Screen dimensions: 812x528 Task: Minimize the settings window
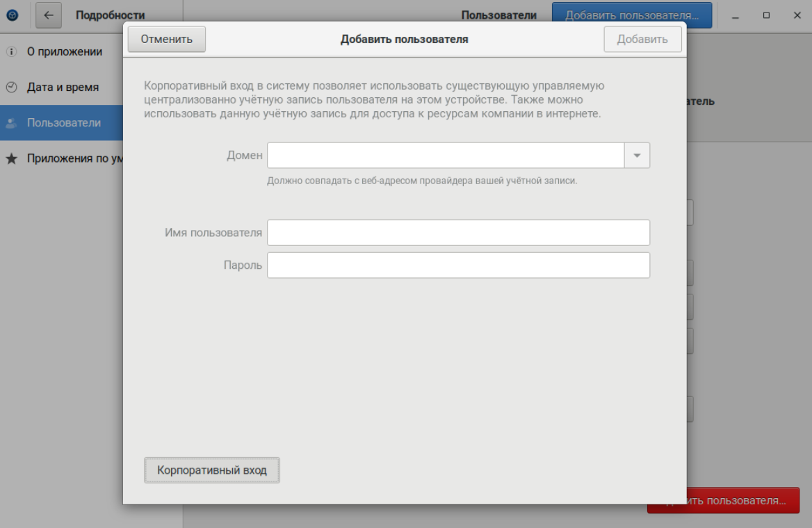736,15
